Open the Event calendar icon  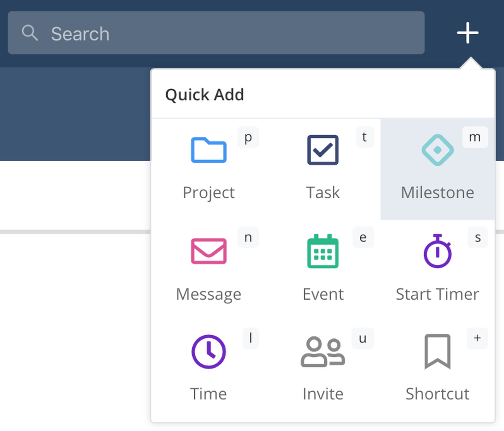pyautogui.click(x=323, y=251)
